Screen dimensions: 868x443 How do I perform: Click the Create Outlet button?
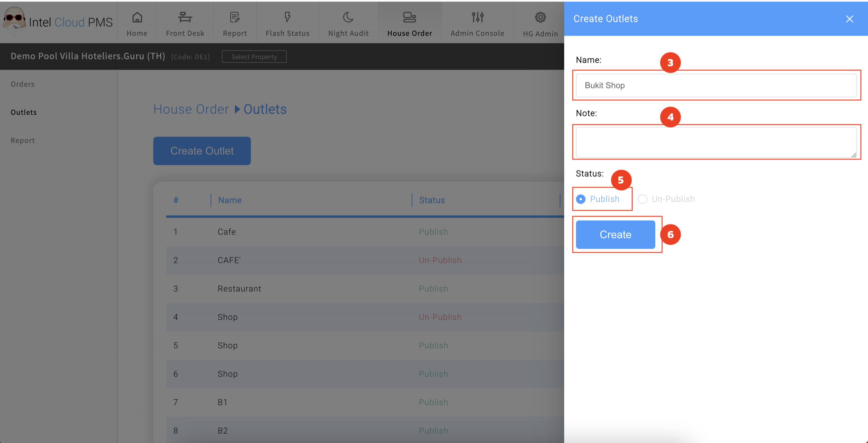click(x=202, y=151)
